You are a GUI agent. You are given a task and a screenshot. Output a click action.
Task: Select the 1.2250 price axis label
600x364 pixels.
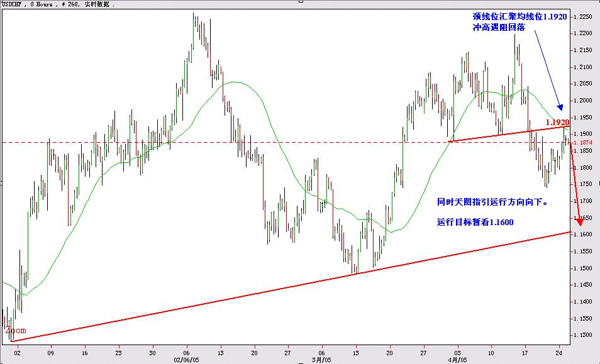[582, 17]
